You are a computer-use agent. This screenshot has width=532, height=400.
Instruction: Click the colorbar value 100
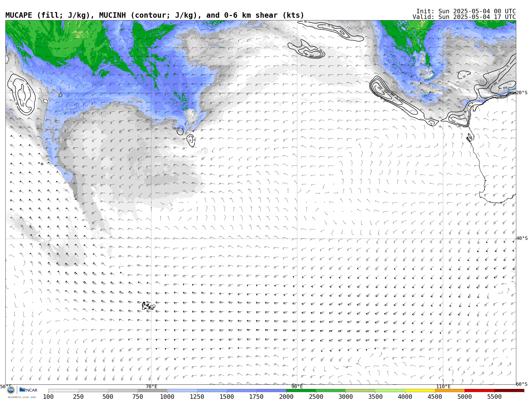coord(48,397)
